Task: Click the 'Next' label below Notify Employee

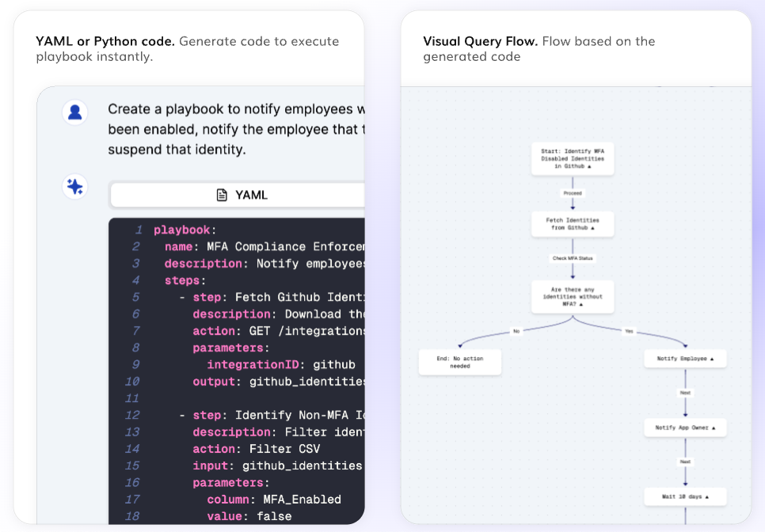Action: (686, 393)
